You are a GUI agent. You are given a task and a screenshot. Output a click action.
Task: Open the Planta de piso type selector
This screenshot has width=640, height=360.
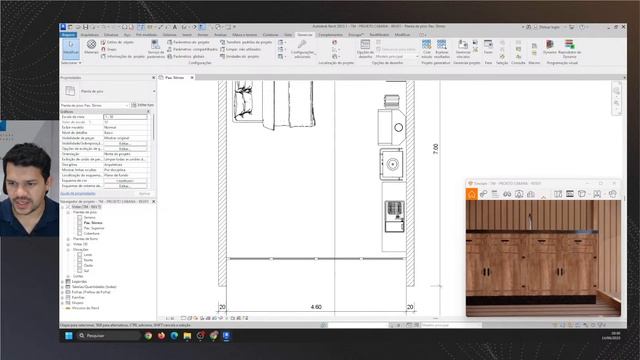(108, 91)
